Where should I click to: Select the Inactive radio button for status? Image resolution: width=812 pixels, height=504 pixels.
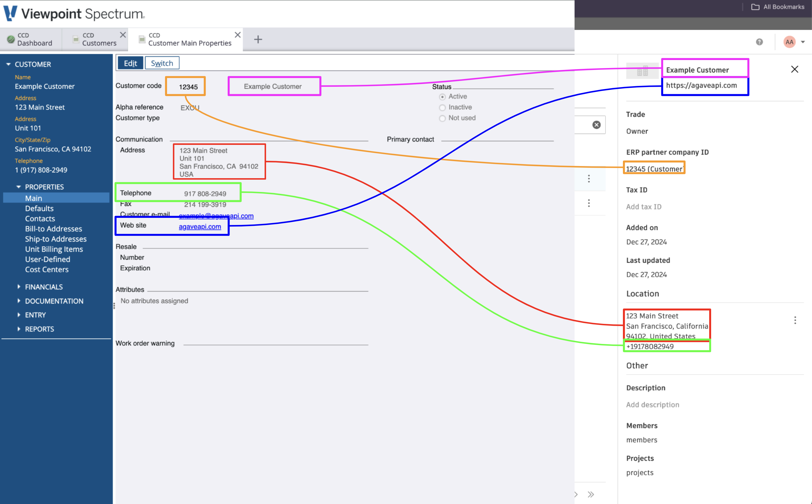[442, 107]
